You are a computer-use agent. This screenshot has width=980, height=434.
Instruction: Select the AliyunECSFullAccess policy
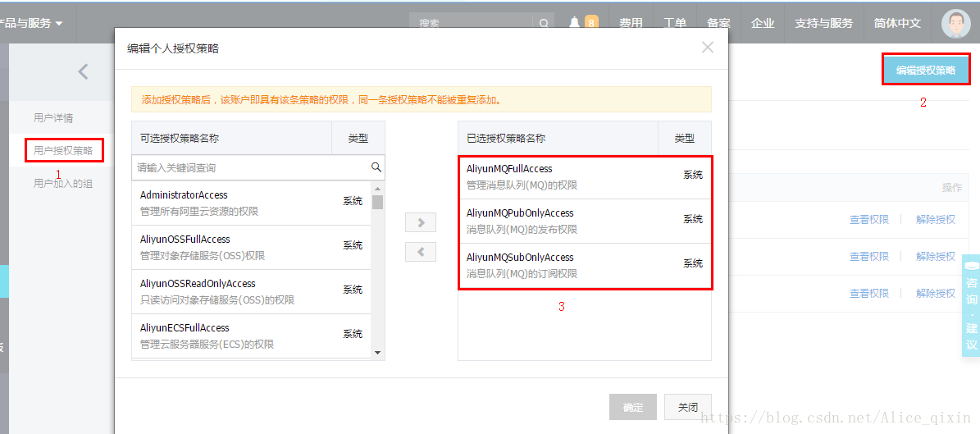click(x=251, y=336)
